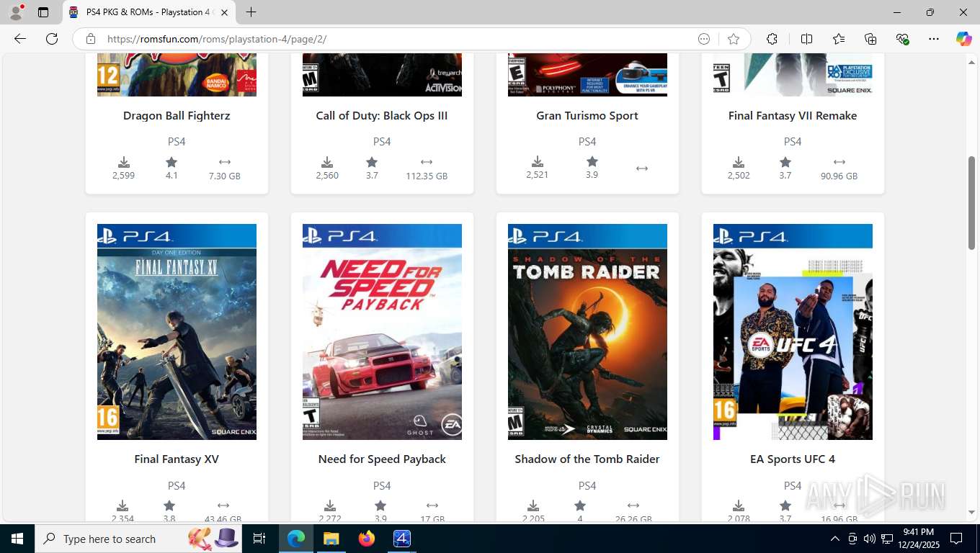
Task: Launch Firefox from taskbar
Action: pyautogui.click(x=367, y=539)
